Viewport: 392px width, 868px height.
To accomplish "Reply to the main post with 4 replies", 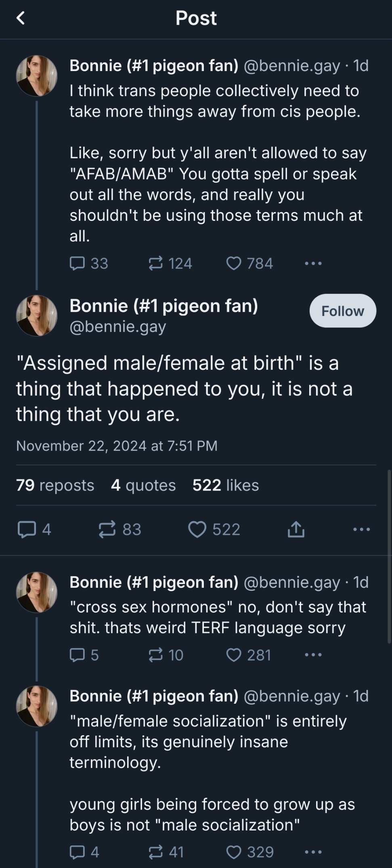I will click(27, 529).
